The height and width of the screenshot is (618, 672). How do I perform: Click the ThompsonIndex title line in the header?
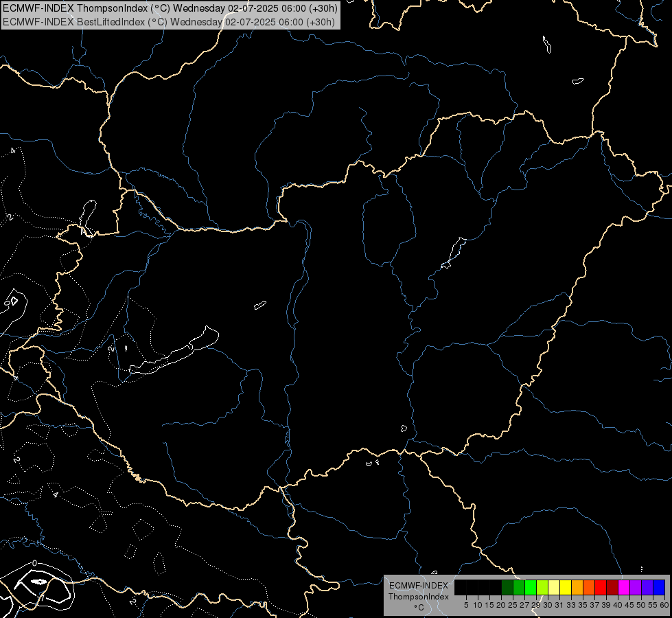pyautogui.click(x=170, y=8)
